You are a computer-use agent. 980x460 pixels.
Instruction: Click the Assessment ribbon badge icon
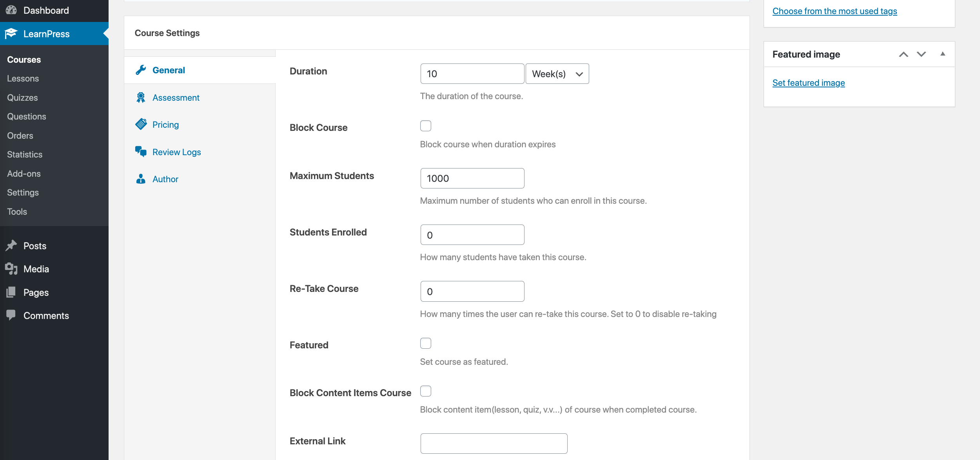point(141,98)
